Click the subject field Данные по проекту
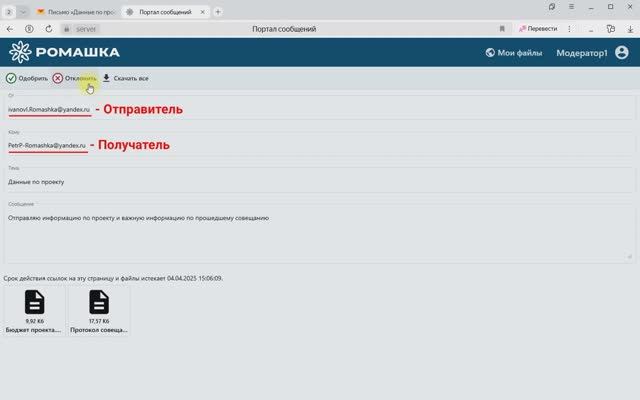Image resolution: width=640 pixels, height=400 pixels. (320, 179)
